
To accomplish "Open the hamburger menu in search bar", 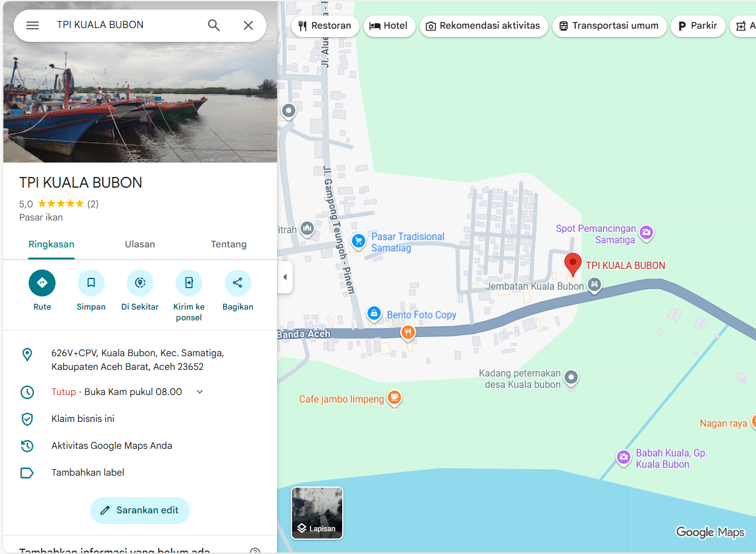I will 32,25.
